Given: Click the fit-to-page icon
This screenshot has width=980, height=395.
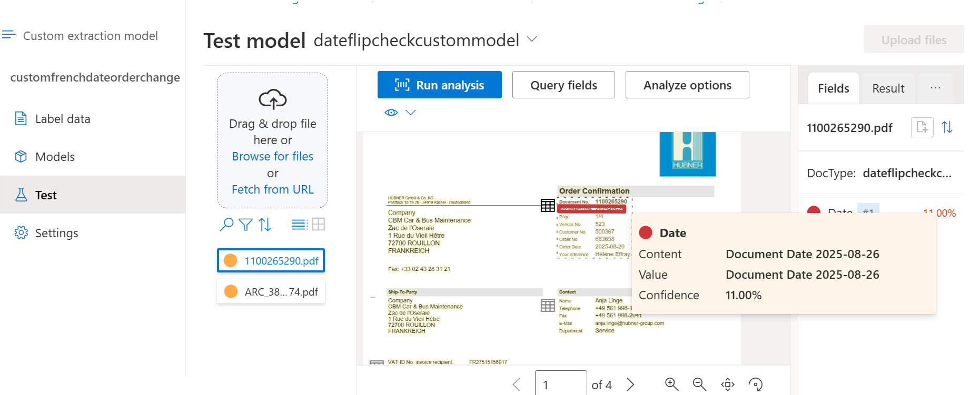Looking at the screenshot, I should point(728,384).
